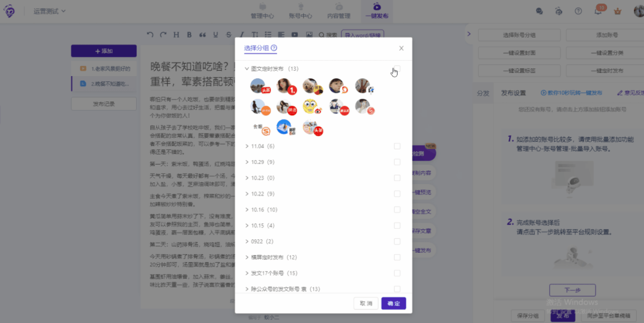The width and height of the screenshot is (644, 323).
Task: Open the chat bubble icon in header
Action: [539, 11]
